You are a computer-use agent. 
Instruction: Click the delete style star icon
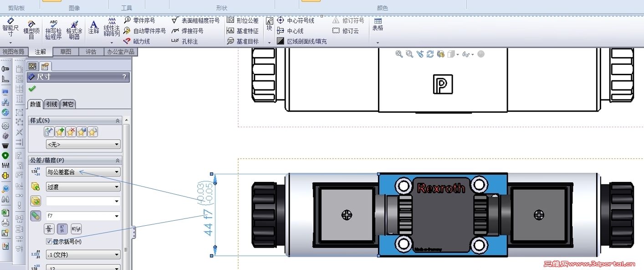[x=71, y=132]
